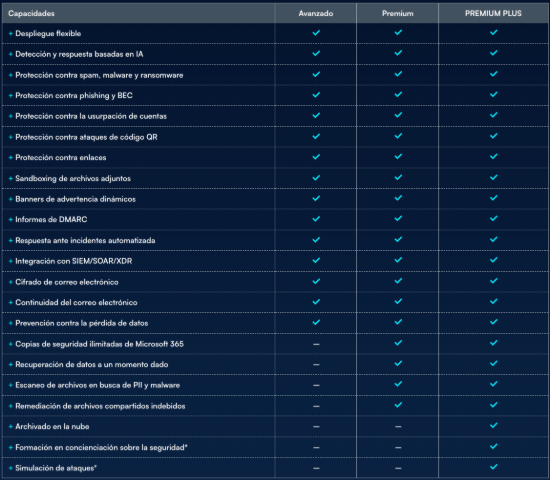Expand Protección contra ataques de código QR
This screenshot has height=480, width=550.
coord(11,137)
